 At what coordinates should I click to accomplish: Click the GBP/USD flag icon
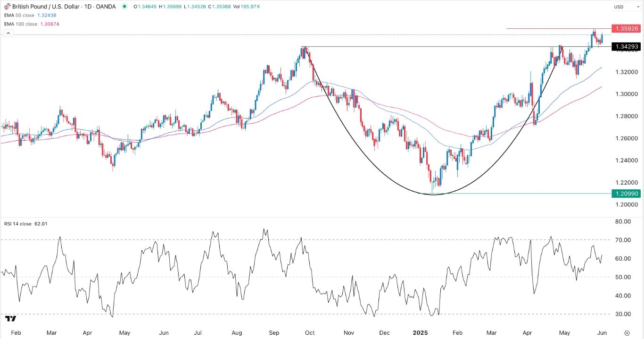5,7
